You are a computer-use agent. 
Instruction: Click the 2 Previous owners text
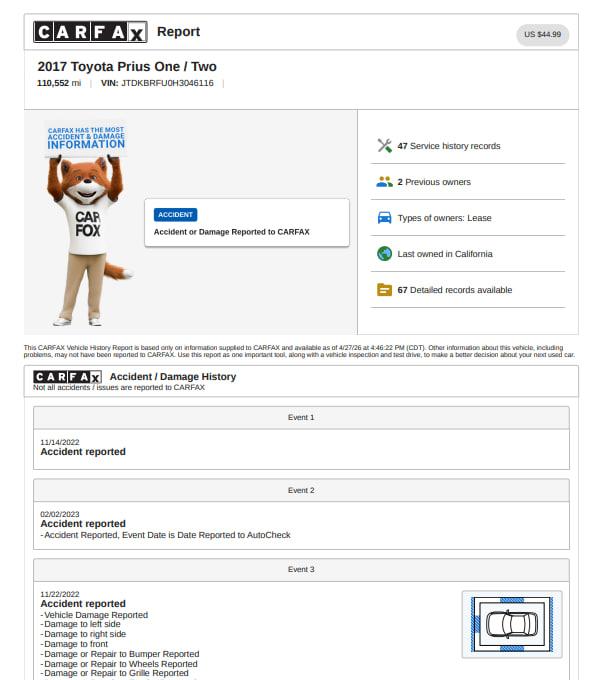click(x=434, y=182)
